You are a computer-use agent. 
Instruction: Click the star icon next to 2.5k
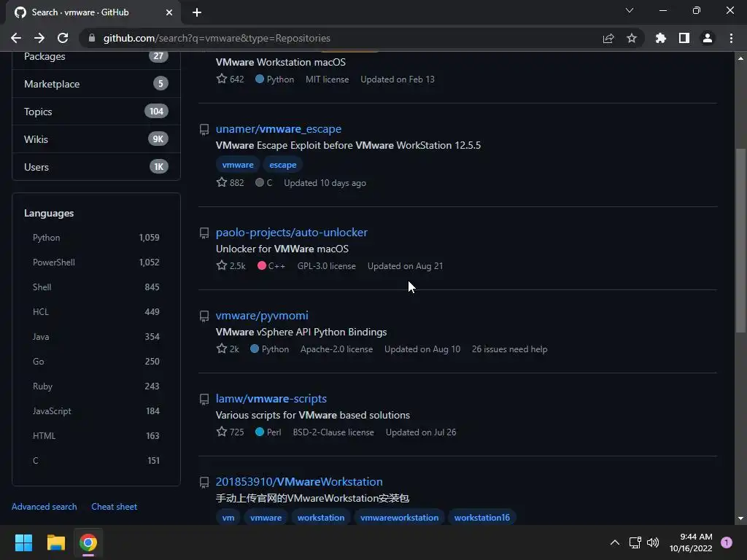(222, 265)
